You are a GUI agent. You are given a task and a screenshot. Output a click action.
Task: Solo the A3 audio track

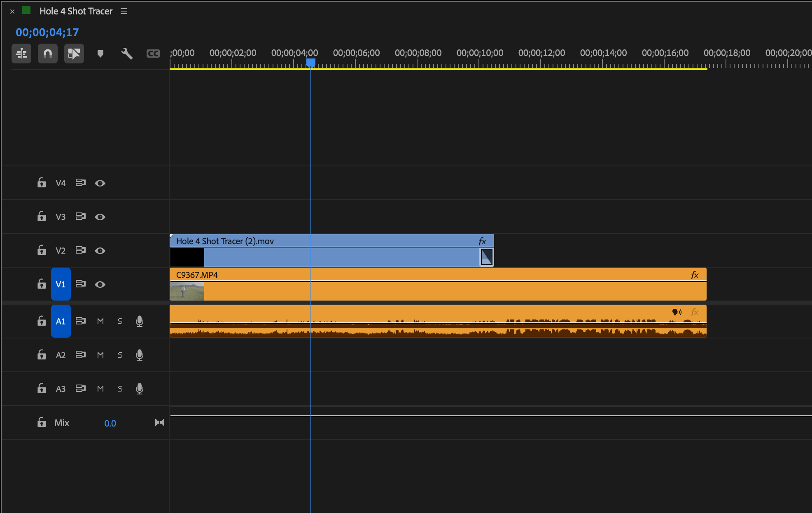coord(120,389)
